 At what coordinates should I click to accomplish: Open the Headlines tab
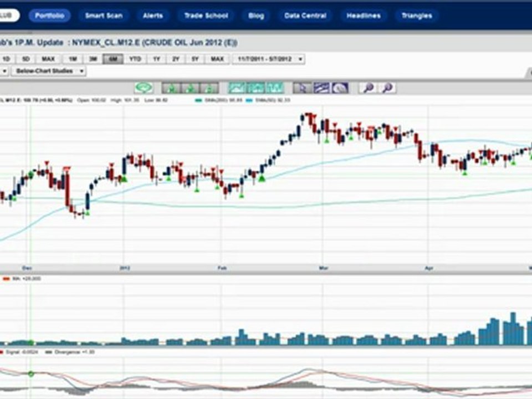[x=364, y=16]
